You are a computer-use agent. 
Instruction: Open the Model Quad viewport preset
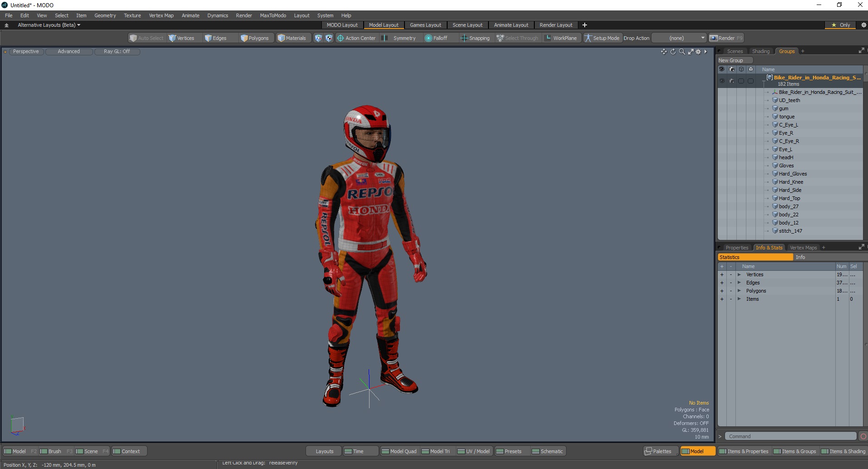coord(399,451)
